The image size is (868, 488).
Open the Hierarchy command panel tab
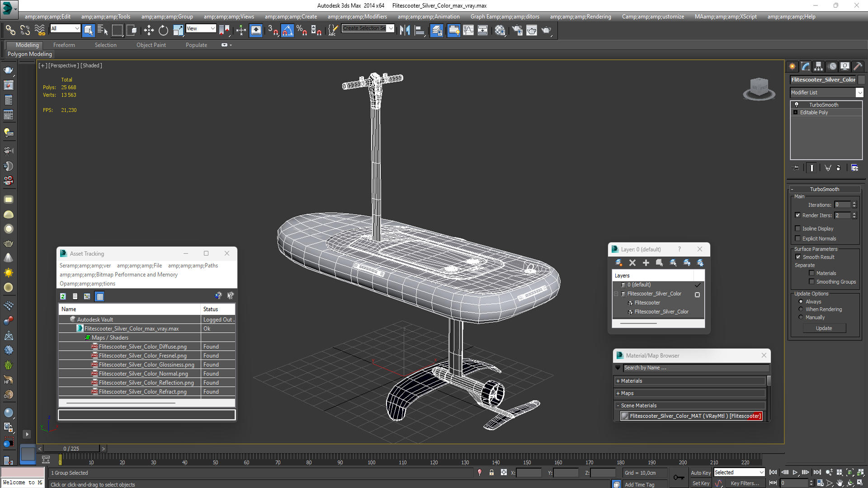point(819,66)
